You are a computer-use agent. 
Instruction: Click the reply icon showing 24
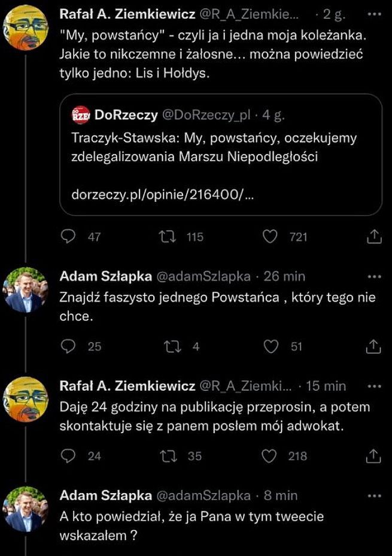[x=69, y=456]
